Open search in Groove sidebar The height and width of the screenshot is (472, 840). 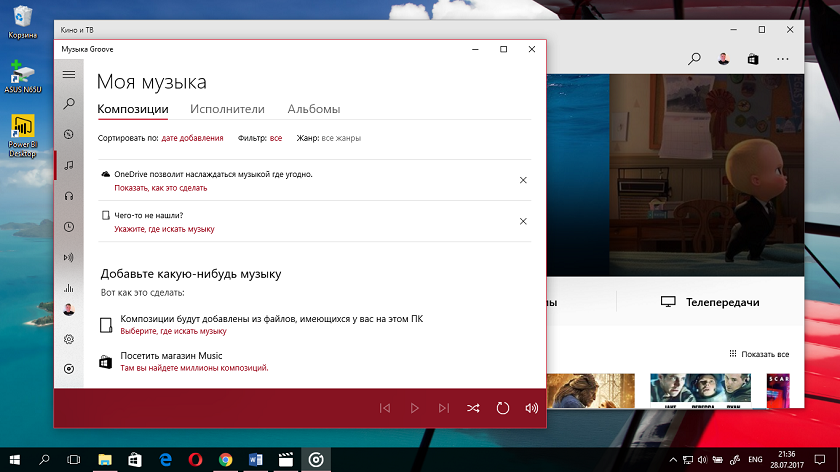pyautogui.click(x=69, y=103)
